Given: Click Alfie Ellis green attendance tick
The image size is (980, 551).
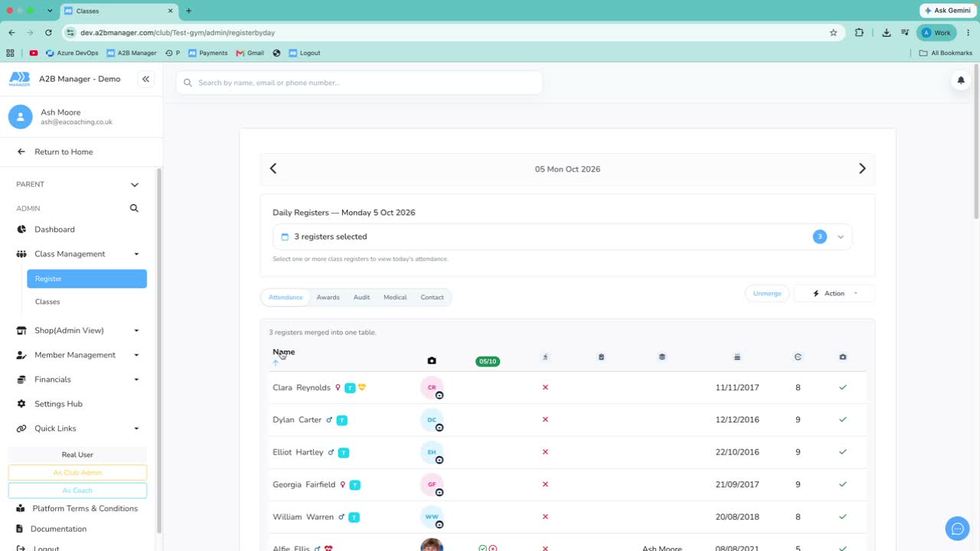Looking at the screenshot, I should [482, 549].
